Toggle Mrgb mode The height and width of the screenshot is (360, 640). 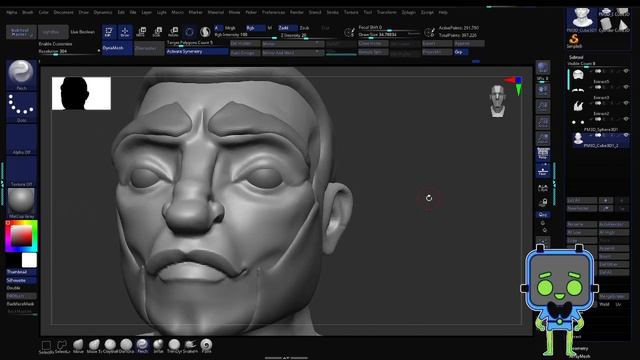230,28
